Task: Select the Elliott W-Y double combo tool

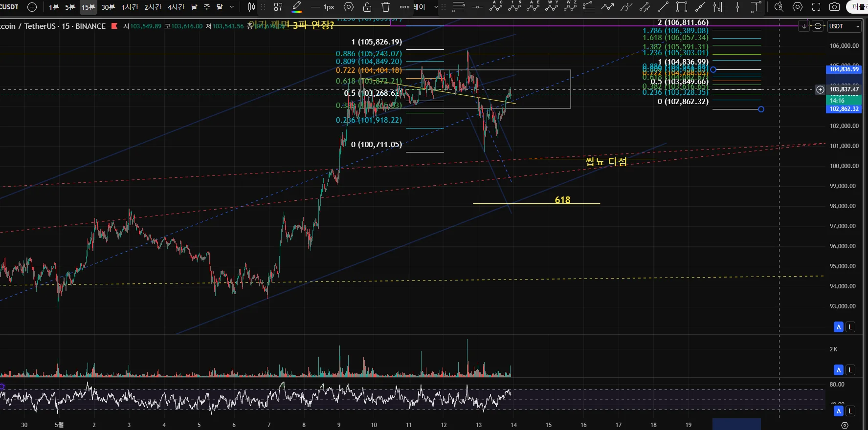Action: 552,7
